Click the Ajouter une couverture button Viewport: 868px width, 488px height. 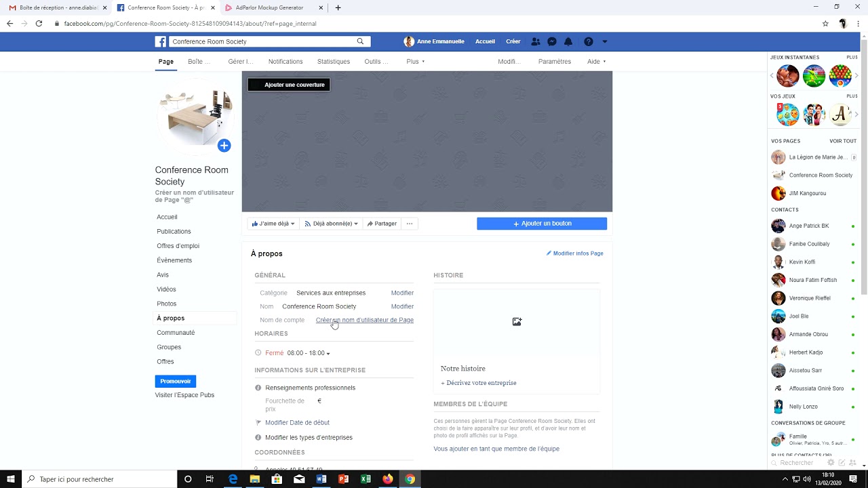(x=289, y=85)
